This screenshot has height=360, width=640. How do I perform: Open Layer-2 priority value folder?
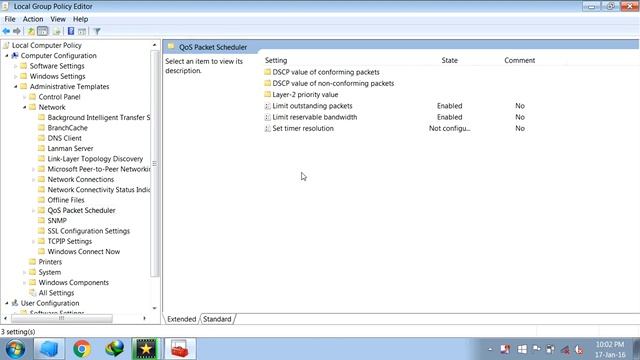tap(305, 95)
